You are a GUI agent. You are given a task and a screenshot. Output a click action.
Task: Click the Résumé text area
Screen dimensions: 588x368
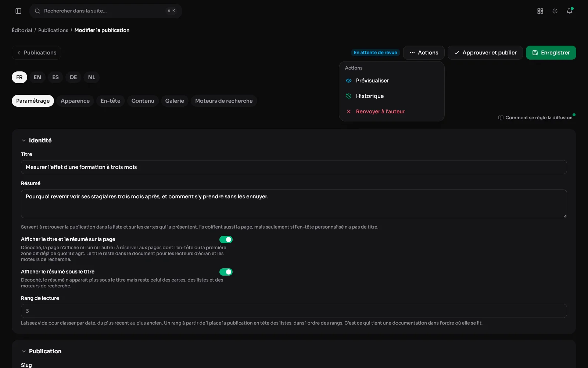[x=294, y=204]
